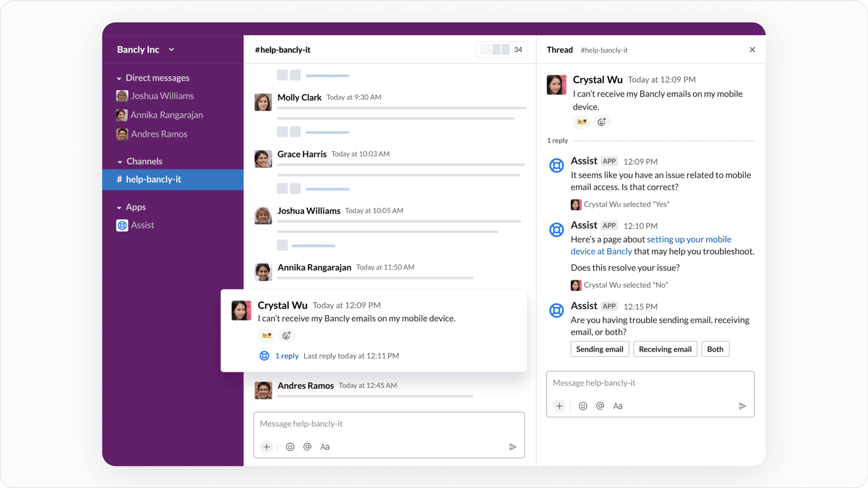The width and height of the screenshot is (868, 488).
Task: Toggle the emoji reaction on the highlighted message card
Action: 287,335
